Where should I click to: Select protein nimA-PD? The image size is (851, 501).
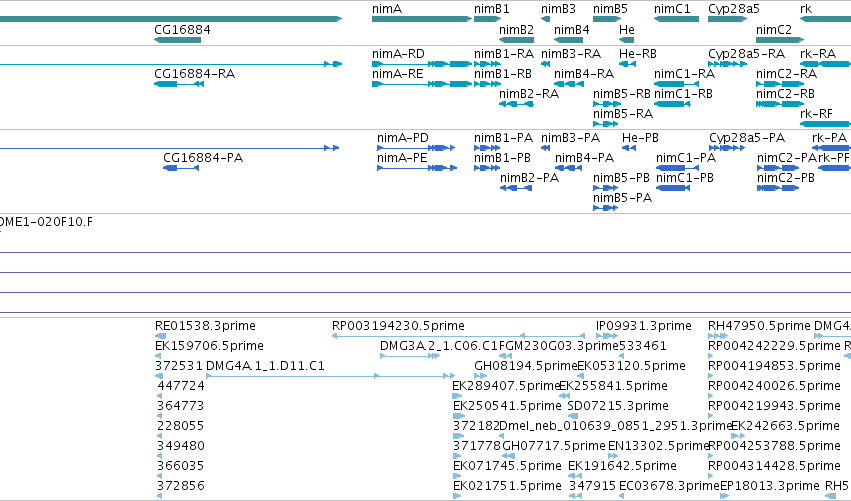(x=416, y=148)
